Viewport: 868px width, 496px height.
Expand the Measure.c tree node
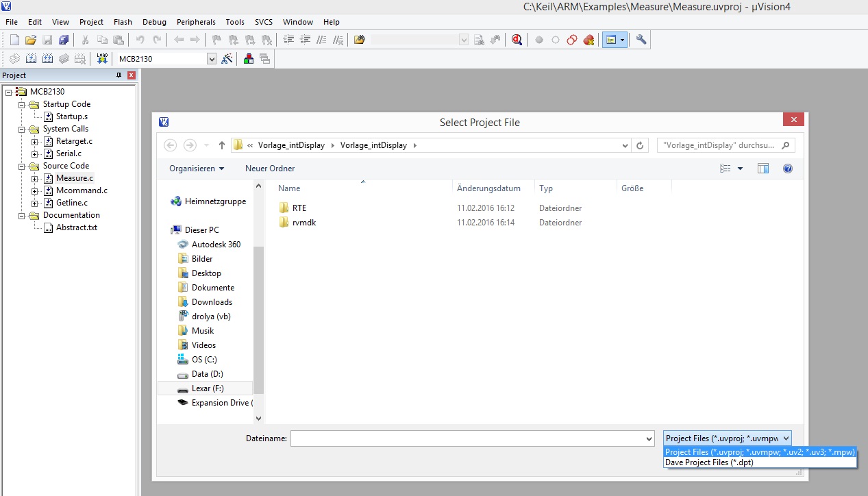click(34, 178)
